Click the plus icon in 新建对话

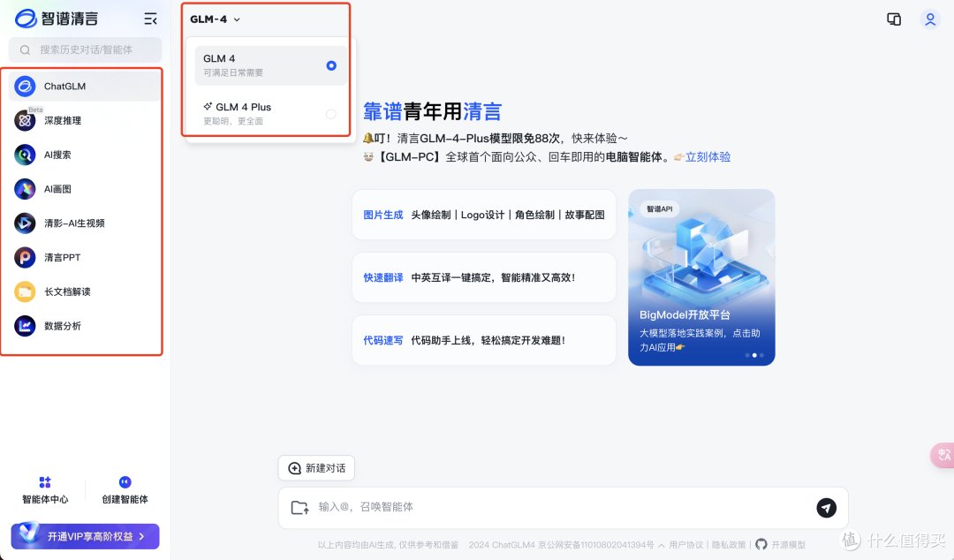click(x=294, y=468)
